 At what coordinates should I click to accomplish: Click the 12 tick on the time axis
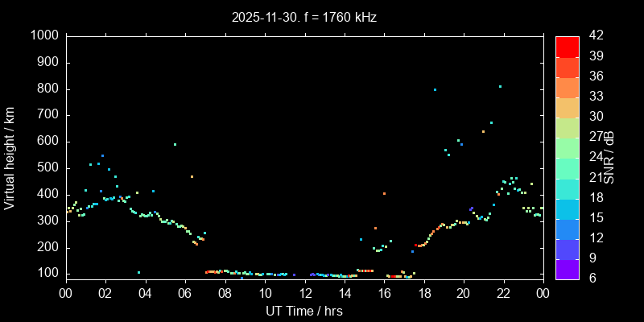304,294
